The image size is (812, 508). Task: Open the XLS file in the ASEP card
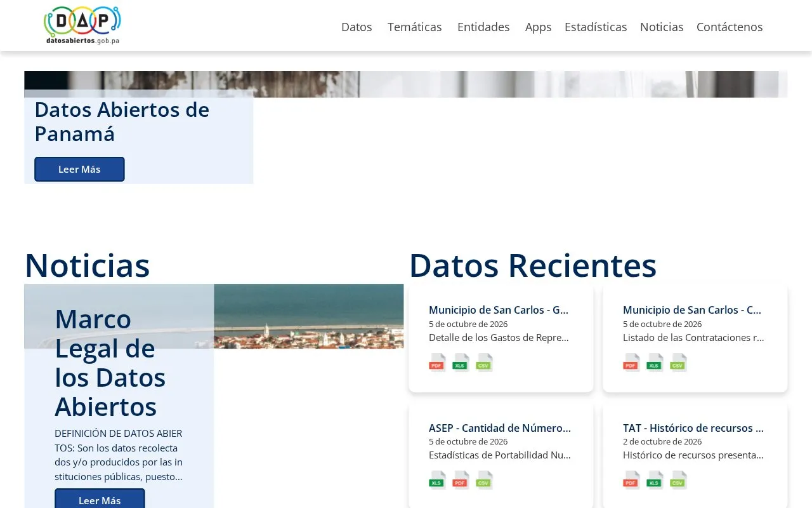click(437, 480)
